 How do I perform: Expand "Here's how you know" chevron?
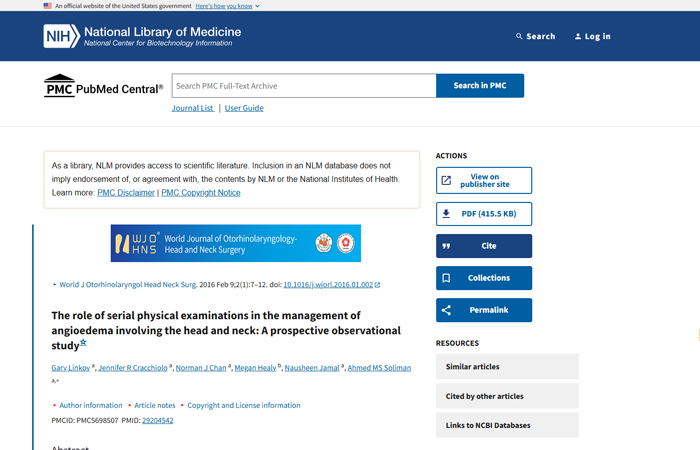pos(257,6)
